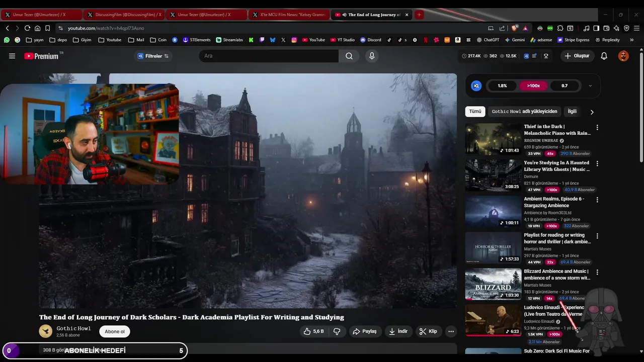Open Ludovico Einaudi video thumbnail
The width and height of the screenshot is (644, 362).
click(493, 320)
